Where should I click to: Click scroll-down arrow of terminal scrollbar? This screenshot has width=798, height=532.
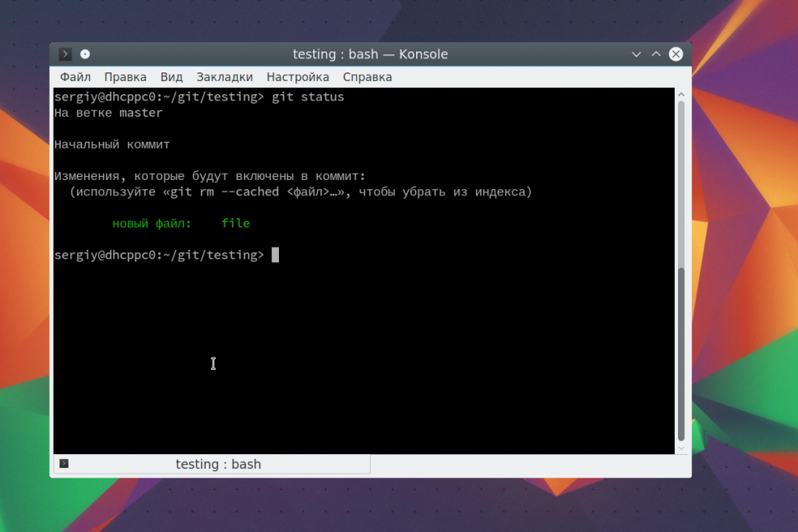coord(681,448)
